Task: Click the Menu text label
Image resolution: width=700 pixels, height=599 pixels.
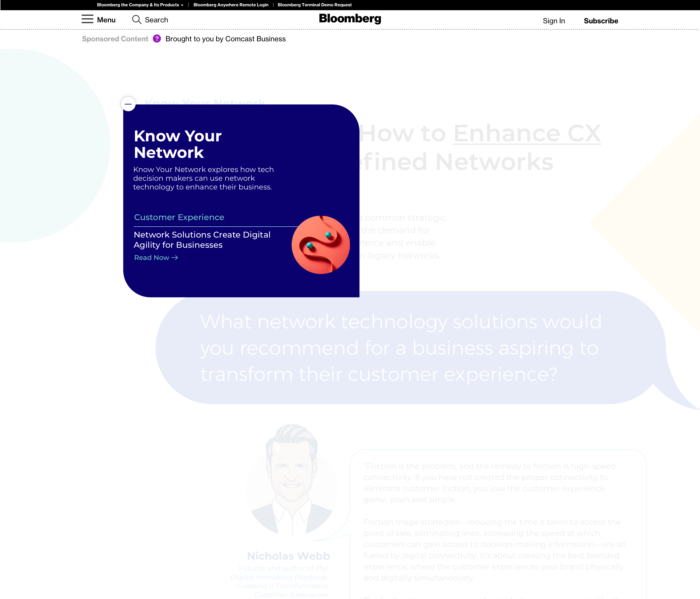Action: 106,20
